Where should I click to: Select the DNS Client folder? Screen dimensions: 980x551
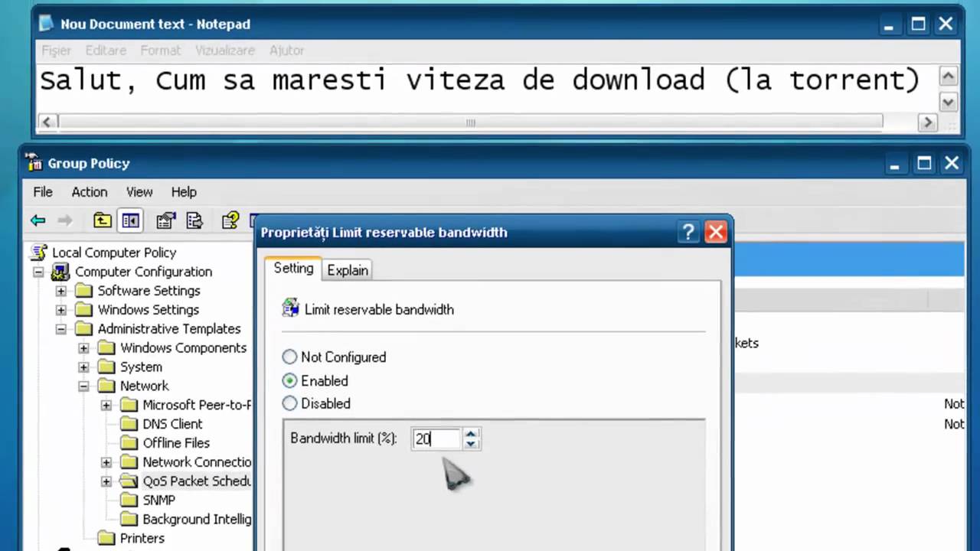tap(172, 424)
